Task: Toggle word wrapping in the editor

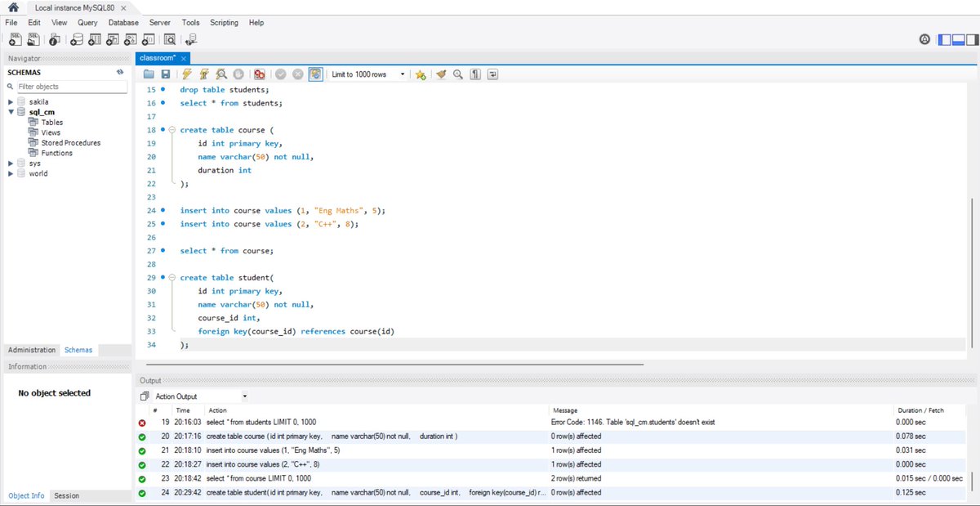Action: click(492, 74)
